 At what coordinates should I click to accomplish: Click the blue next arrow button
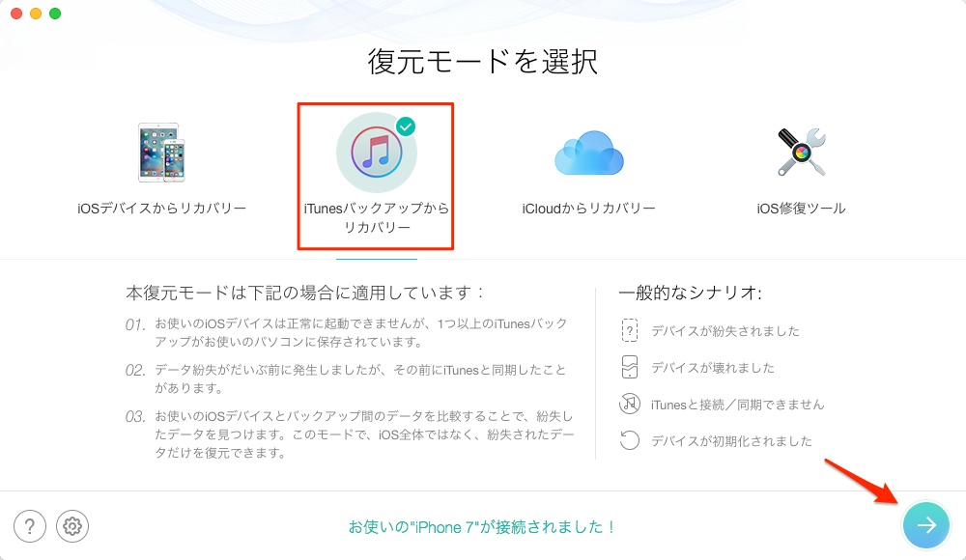click(926, 525)
